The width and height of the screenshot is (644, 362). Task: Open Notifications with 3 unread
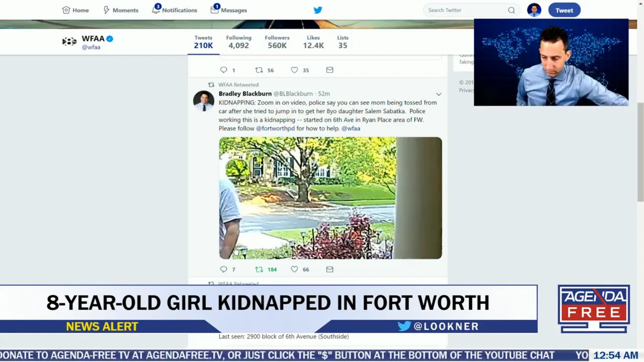point(175,10)
